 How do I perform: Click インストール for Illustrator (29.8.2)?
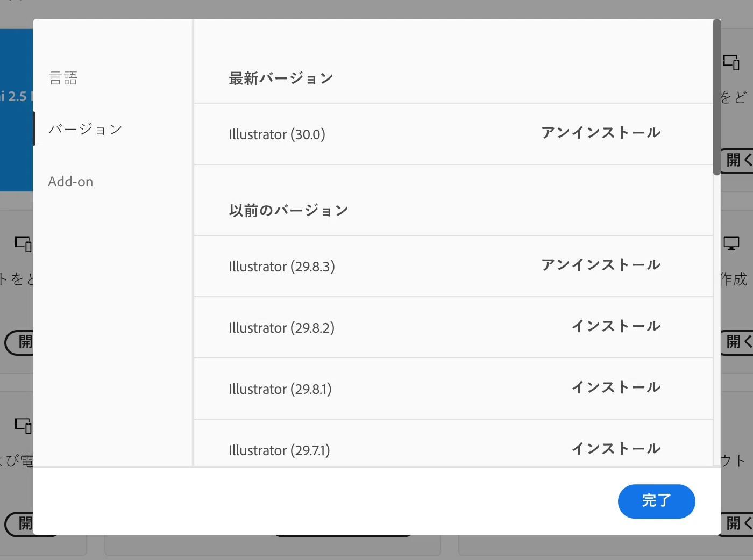coord(616,326)
